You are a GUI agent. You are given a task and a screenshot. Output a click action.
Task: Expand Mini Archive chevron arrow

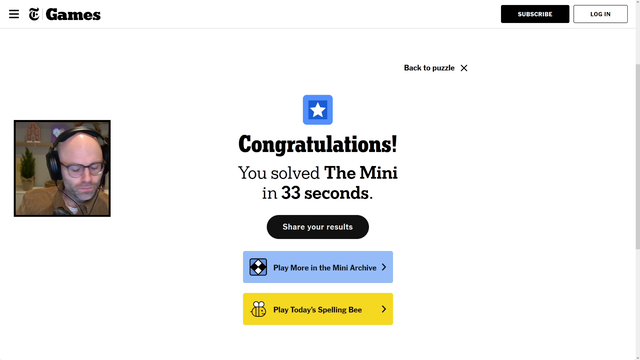pos(384,267)
